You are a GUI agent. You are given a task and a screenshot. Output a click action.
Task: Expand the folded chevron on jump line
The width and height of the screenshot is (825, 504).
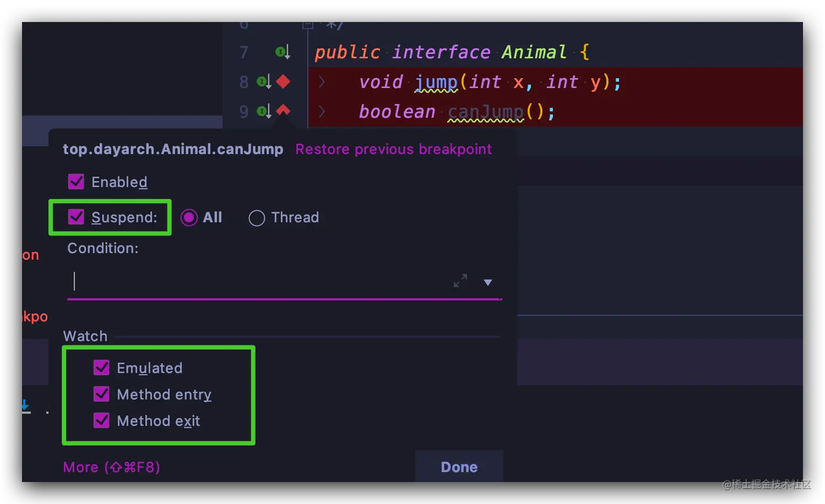[322, 82]
